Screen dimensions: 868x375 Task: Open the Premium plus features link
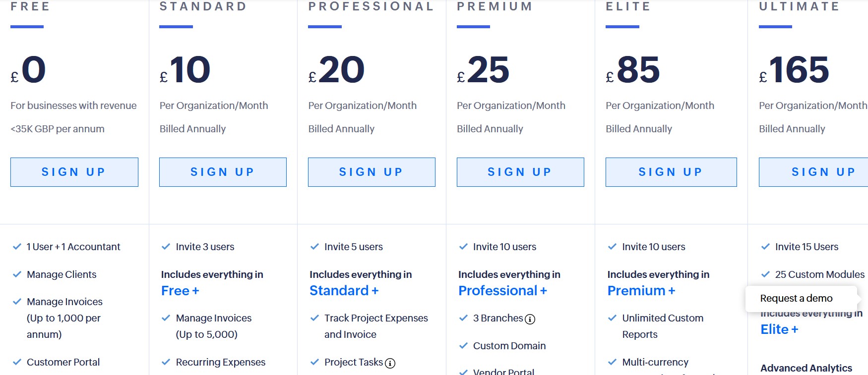640,290
